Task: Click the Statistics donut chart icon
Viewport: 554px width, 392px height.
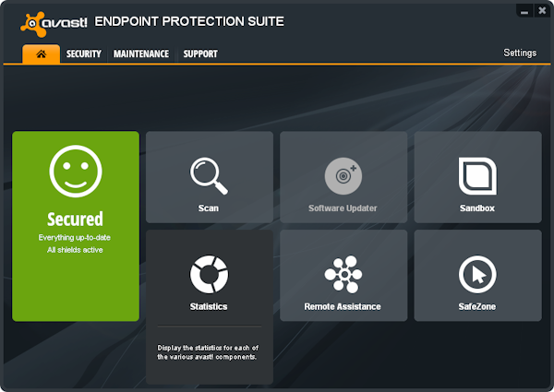Action: pos(209,273)
